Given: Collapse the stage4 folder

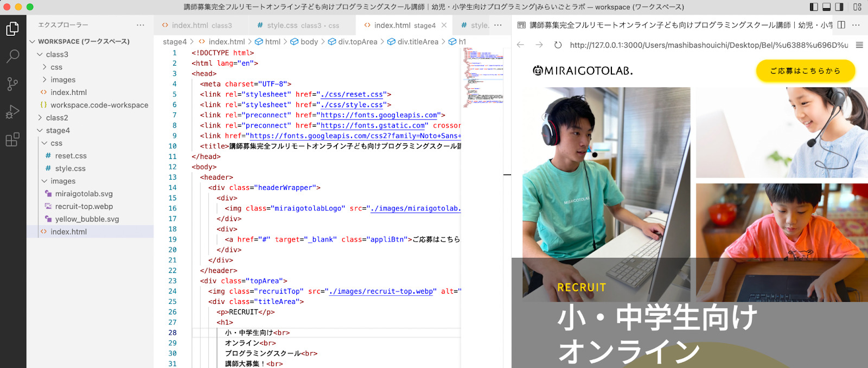Looking at the screenshot, I should pyautogui.click(x=40, y=130).
